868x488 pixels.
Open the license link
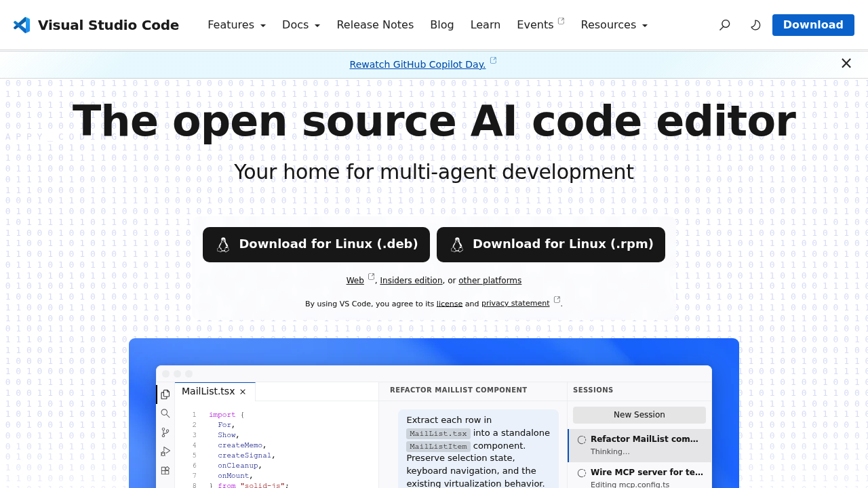[450, 304]
